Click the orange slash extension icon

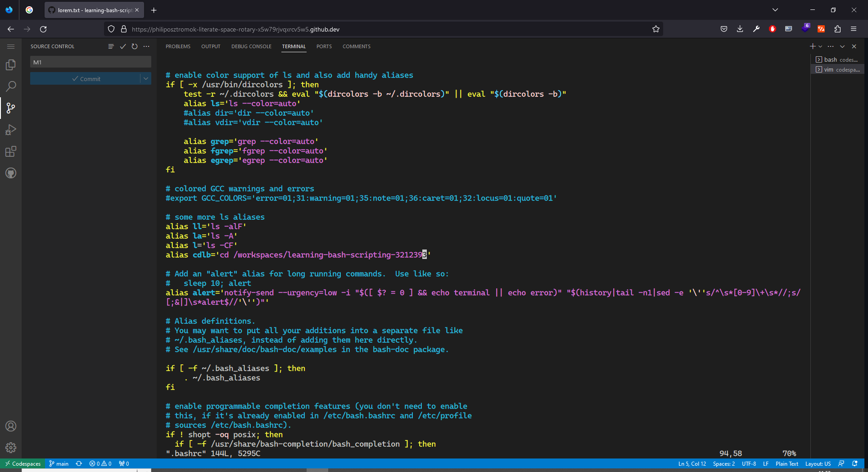point(821,29)
